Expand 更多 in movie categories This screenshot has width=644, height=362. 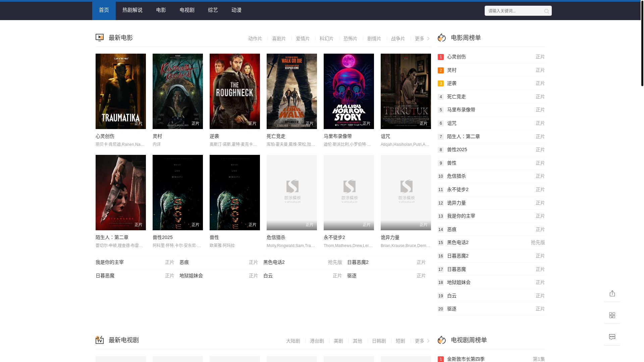point(422,39)
